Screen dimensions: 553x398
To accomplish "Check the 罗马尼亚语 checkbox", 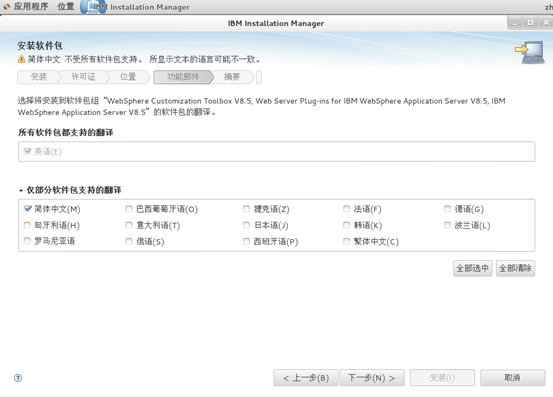I will (27, 241).
